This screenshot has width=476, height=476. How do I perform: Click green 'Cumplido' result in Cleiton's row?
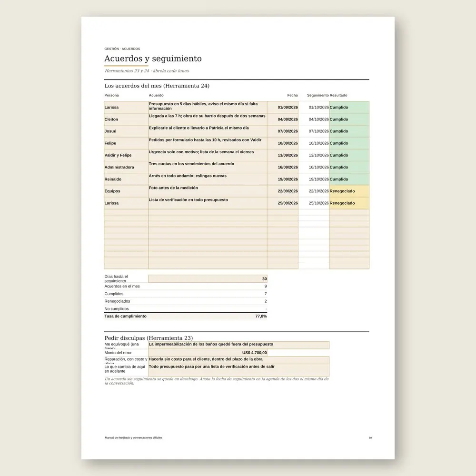point(349,119)
